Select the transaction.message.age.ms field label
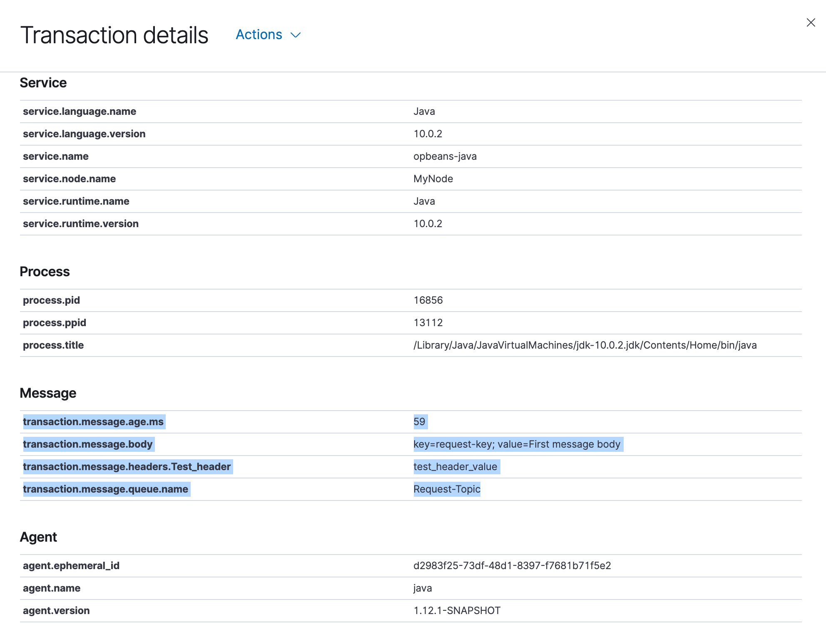 [93, 422]
